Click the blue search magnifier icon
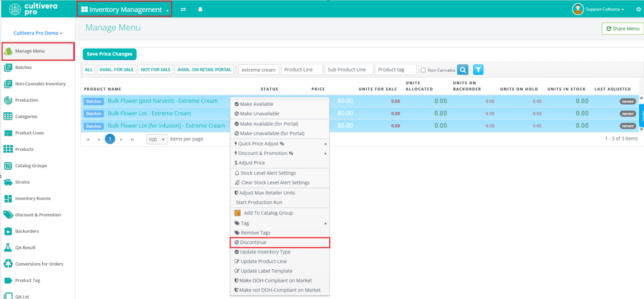 [463, 70]
